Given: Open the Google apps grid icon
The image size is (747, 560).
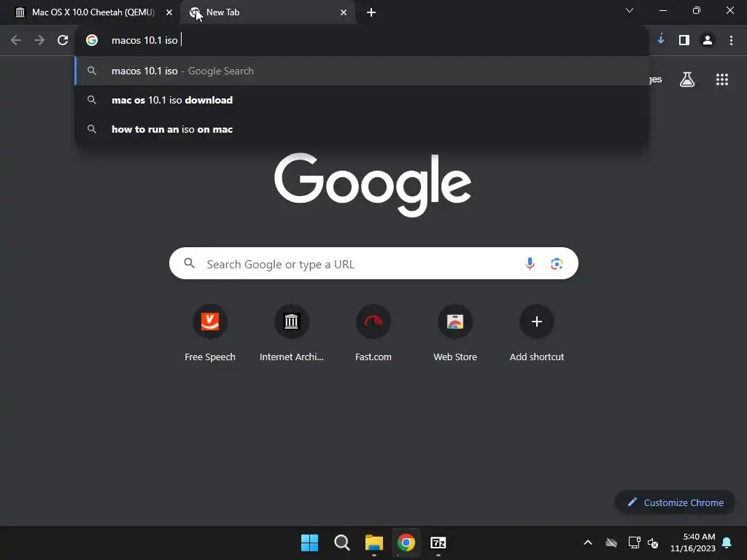Looking at the screenshot, I should (x=721, y=79).
